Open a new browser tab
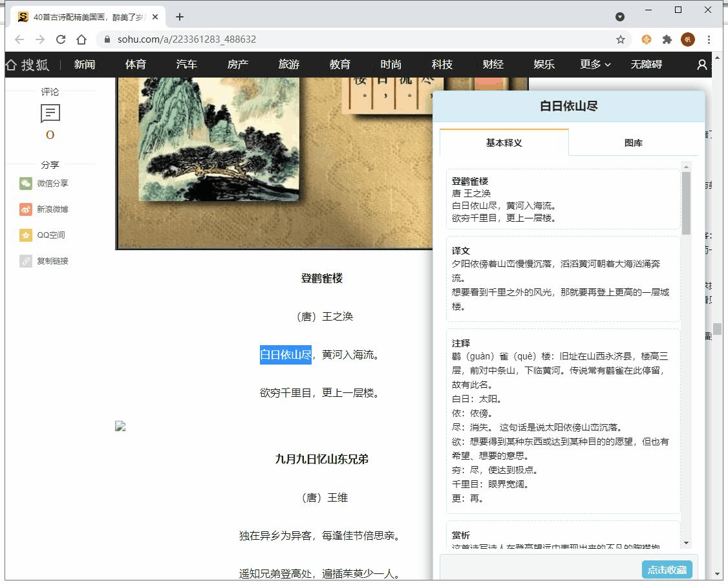The width and height of the screenshot is (728, 585). click(x=180, y=17)
